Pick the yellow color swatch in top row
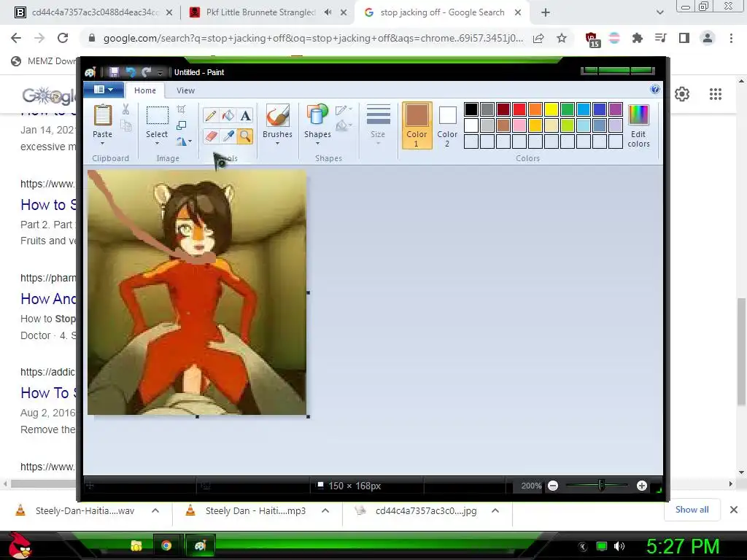Screen dimensions: 747x560 pyautogui.click(x=551, y=109)
